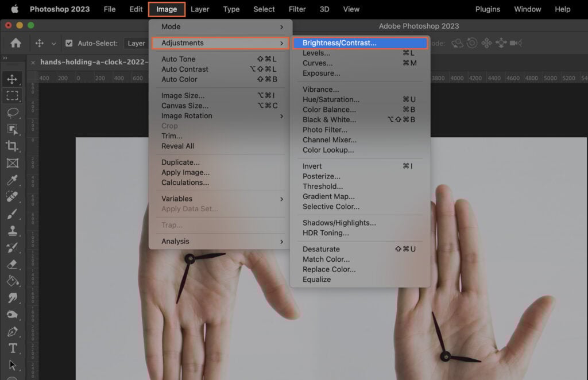Viewport: 588px width, 380px height.
Task: Select the Spot Healing Brush tool
Action: coord(13,196)
